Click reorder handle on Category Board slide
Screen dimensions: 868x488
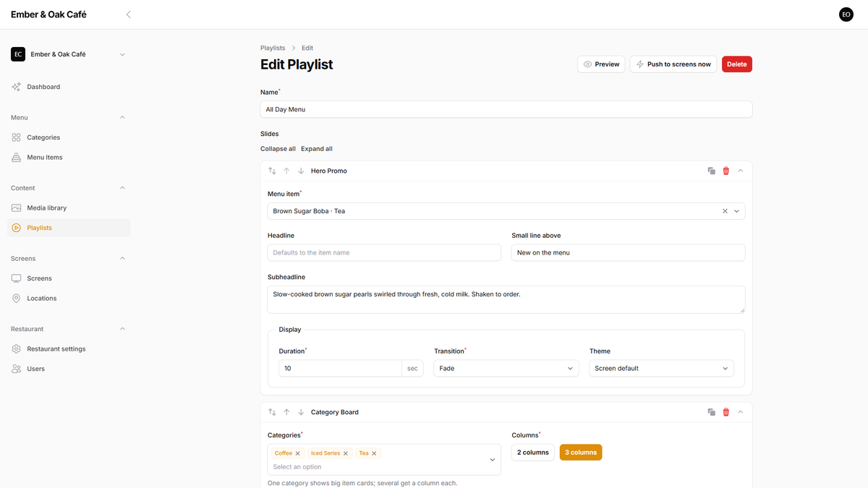click(x=272, y=412)
